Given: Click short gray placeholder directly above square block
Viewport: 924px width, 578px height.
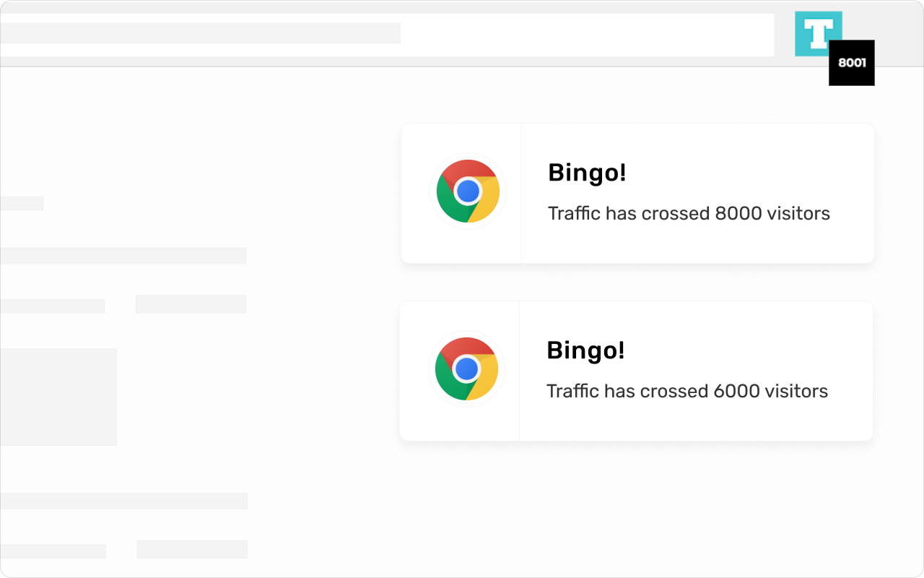Looking at the screenshot, I should tap(52, 306).
